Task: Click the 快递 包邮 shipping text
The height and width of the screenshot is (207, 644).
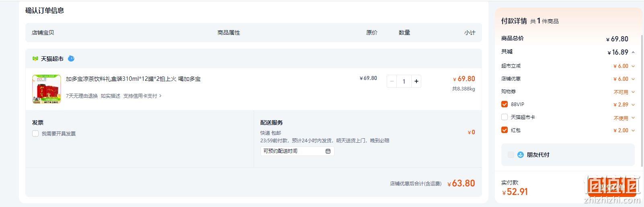Action: tap(271, 133)
